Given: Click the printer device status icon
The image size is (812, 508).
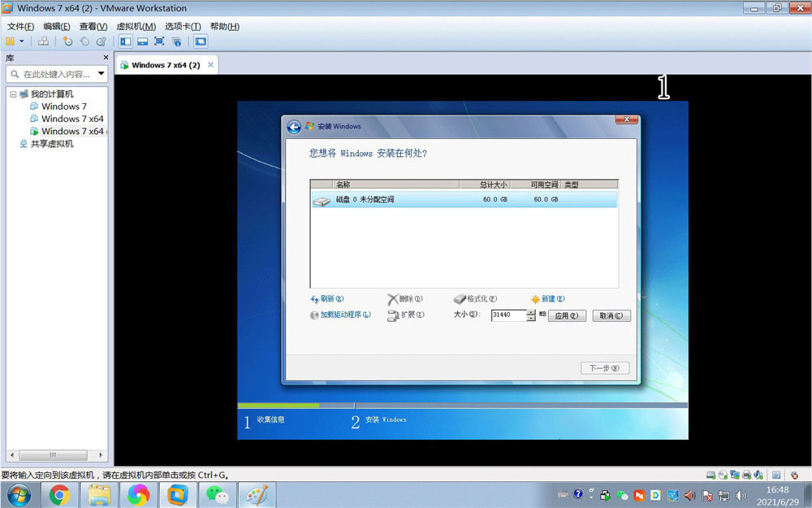Looking at the screenshot, I should coord(747,475).
